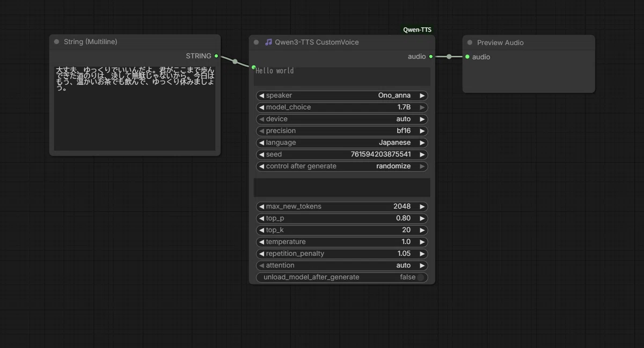Open the attention auto dropdown
Image resolution: width=644 pixels, height=348 pixels.
tap(342, 265)
